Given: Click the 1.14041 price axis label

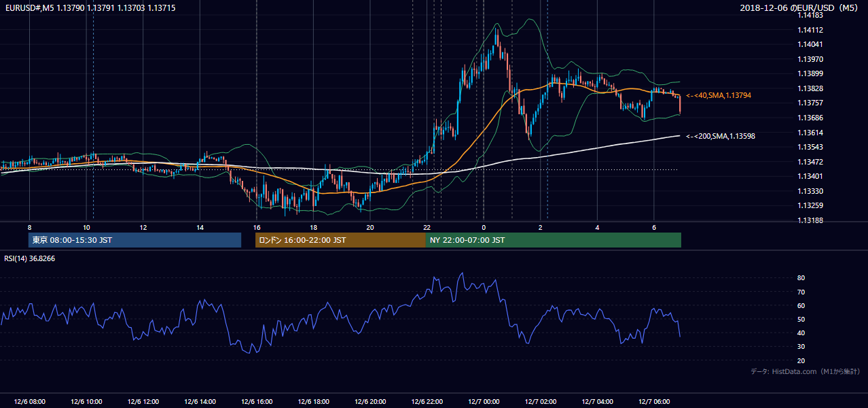Looking at the screenshot, I should pos(811,44).
